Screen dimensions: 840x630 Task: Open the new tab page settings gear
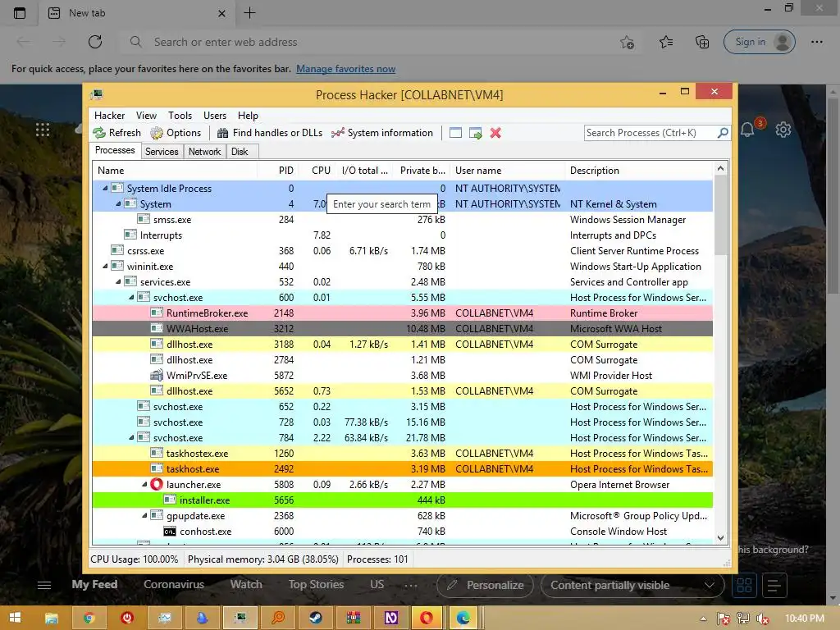coord(783,129)
